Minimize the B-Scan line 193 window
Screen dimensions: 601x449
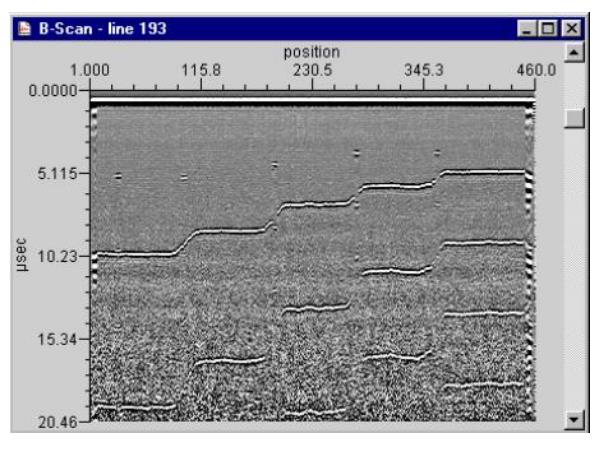(x=526, y=29)
